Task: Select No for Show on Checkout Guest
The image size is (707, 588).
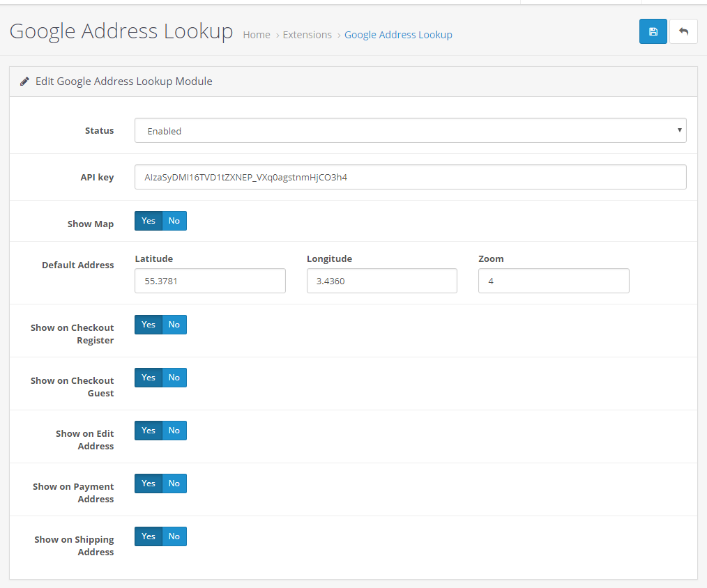Action: coord(174,378)
